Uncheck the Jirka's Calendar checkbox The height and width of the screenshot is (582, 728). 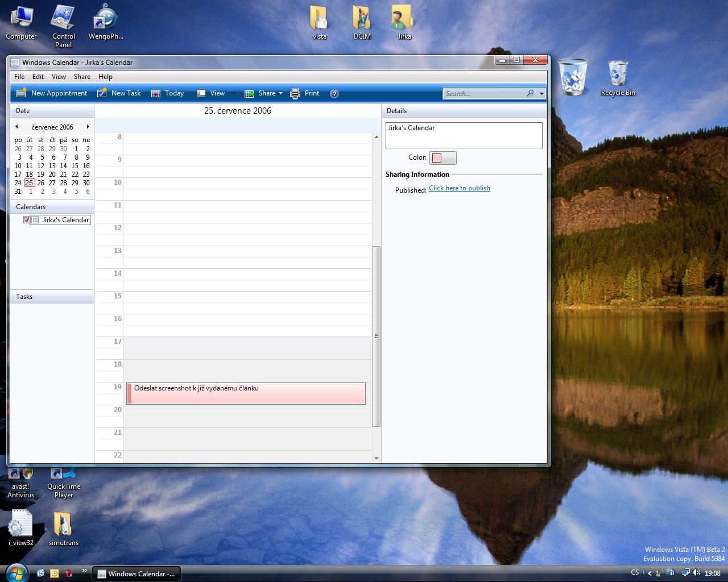(27, 220)
